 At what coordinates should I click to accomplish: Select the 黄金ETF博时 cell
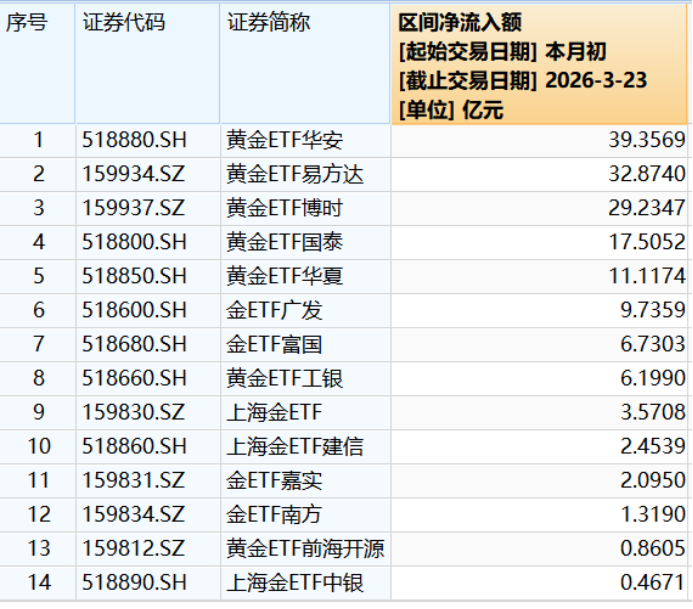tap(285, 208)
